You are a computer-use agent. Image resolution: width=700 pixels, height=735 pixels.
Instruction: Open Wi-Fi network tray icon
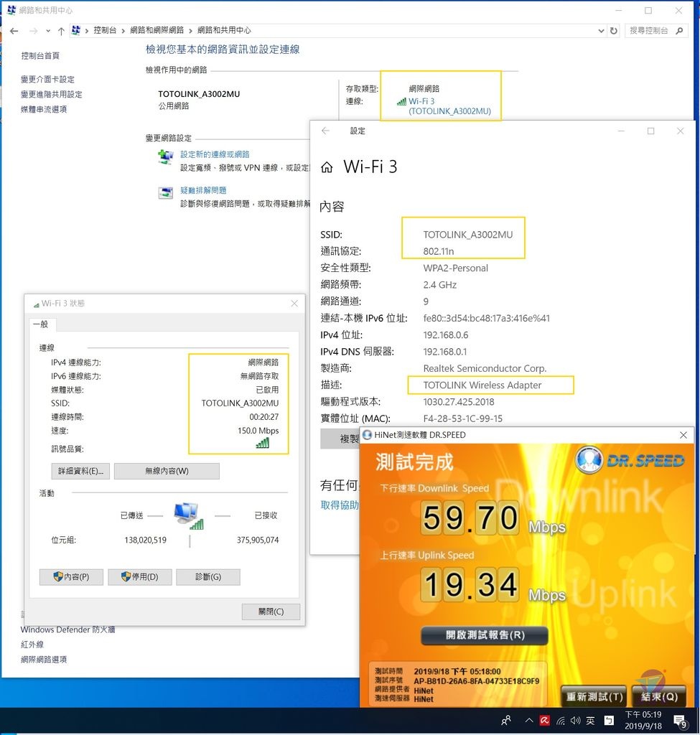561,721
